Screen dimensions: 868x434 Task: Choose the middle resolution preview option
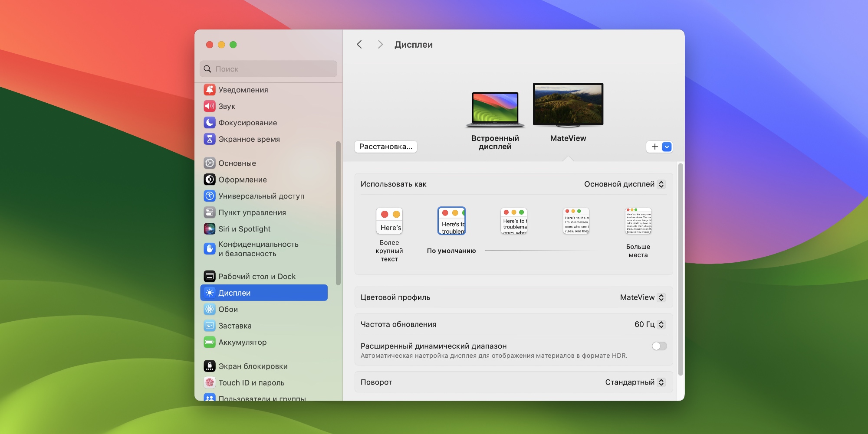tap(514, 221)
